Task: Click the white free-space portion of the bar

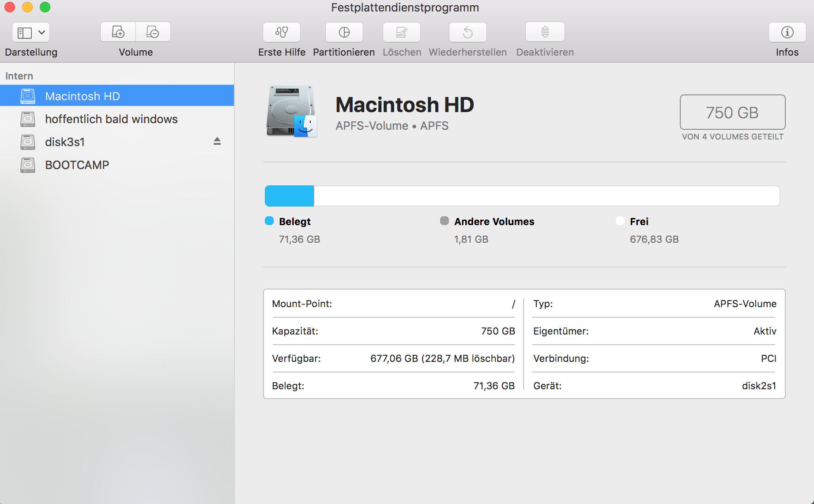Action: (547, 196)
